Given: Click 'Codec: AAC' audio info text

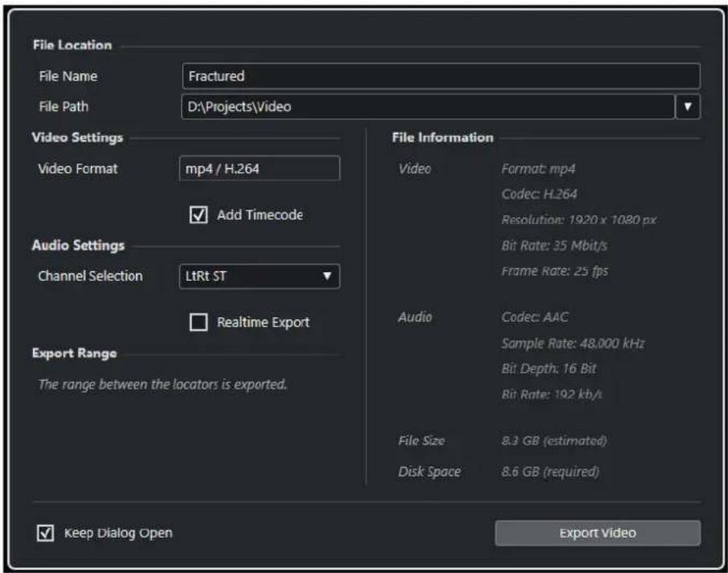Looking at the screenshot, I should coord(535,317).
